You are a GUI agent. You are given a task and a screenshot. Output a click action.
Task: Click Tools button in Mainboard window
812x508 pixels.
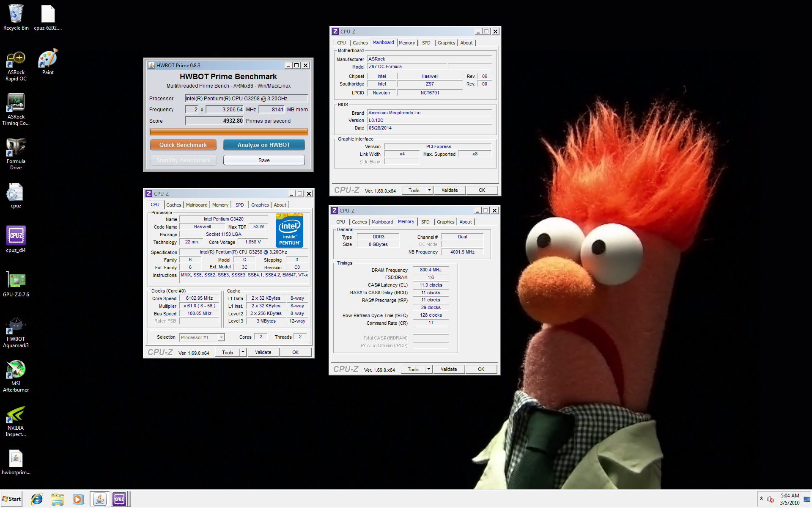click(x=414, y=190)
